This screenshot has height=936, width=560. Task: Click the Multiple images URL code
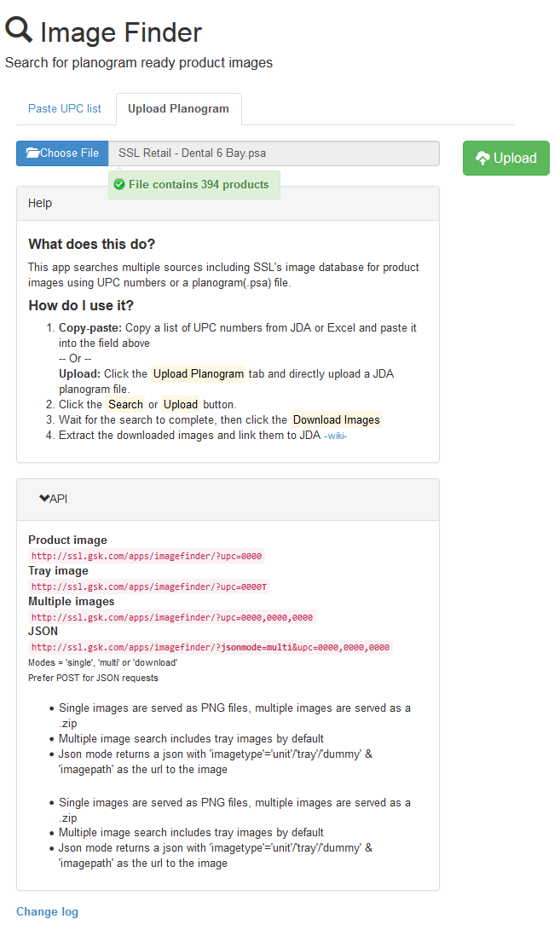click(172, 617)
